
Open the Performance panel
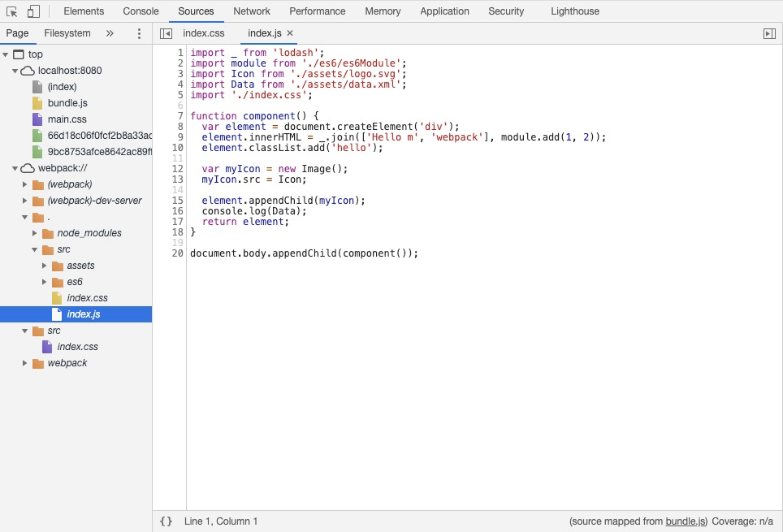pos(317,11)
